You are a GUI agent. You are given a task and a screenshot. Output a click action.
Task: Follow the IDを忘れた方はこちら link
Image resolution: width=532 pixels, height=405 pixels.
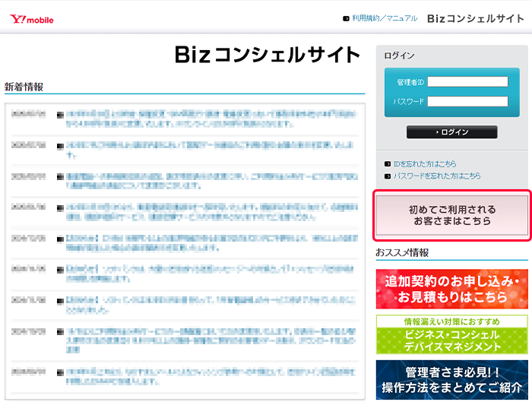coord(425,164)
